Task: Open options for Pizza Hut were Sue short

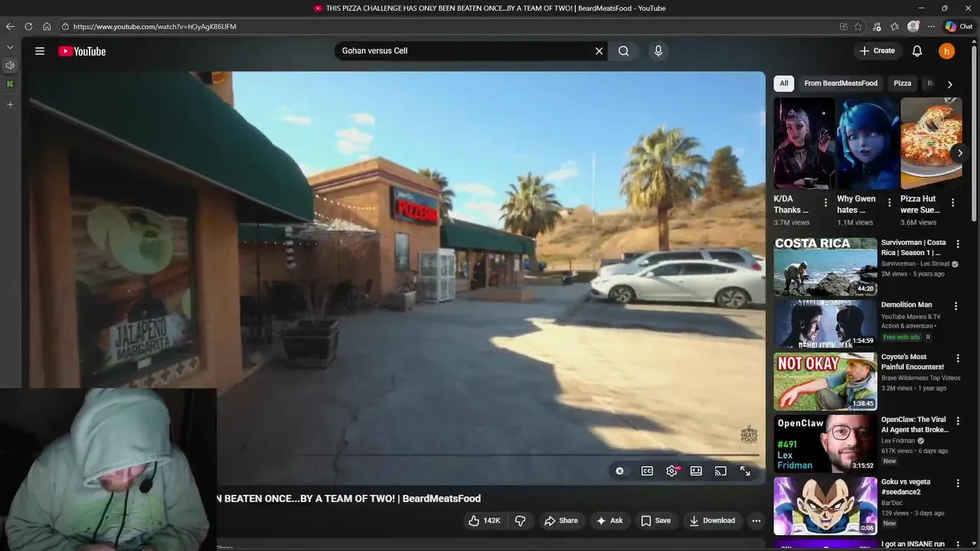Action: [952, 203]
